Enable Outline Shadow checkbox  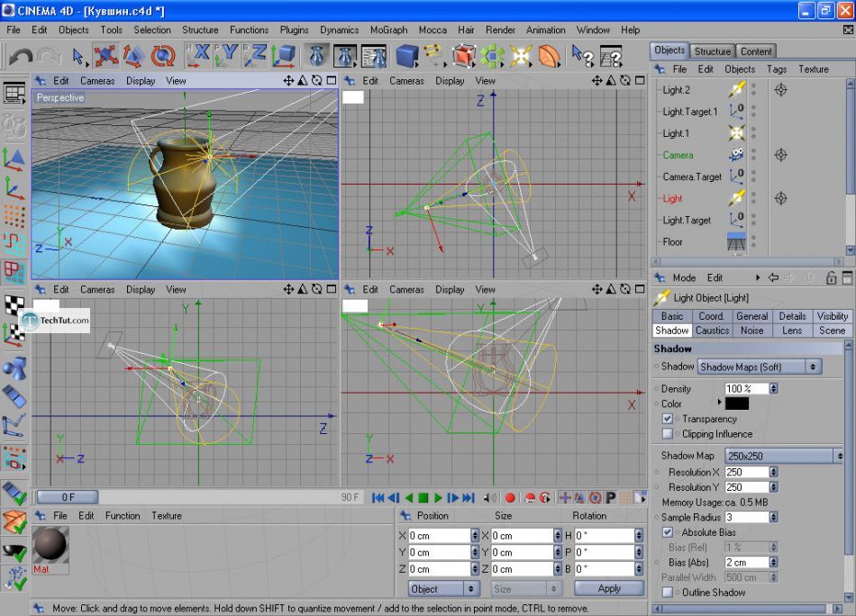point(667,592)
